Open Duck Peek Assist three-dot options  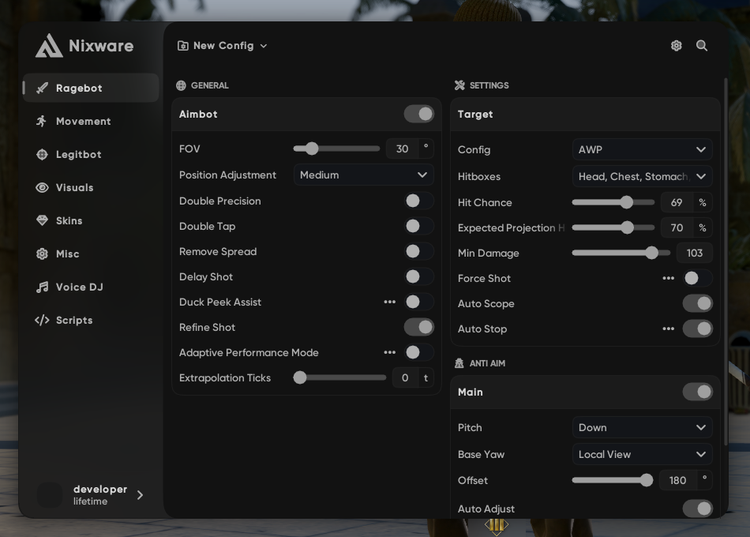[390, 302]
